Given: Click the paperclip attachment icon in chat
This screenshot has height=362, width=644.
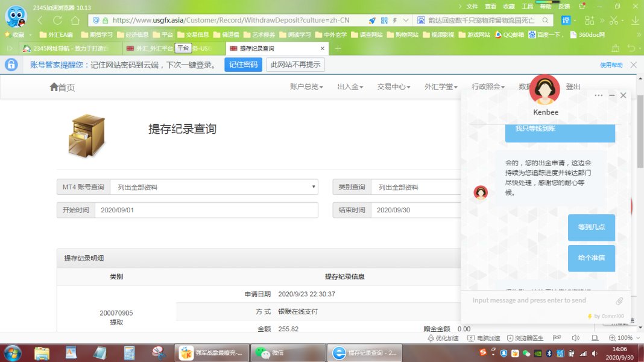Looking at the screenshot, I should (x=619, y=300).
